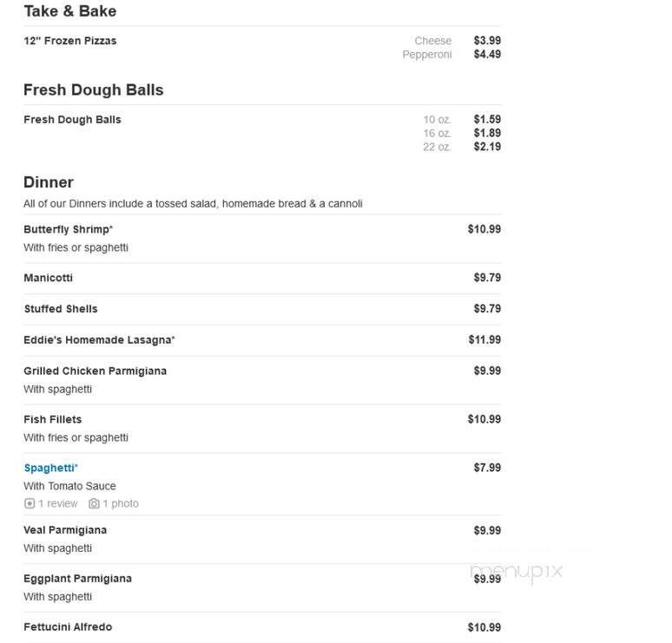Open the 1 photo link

(121, 503)
